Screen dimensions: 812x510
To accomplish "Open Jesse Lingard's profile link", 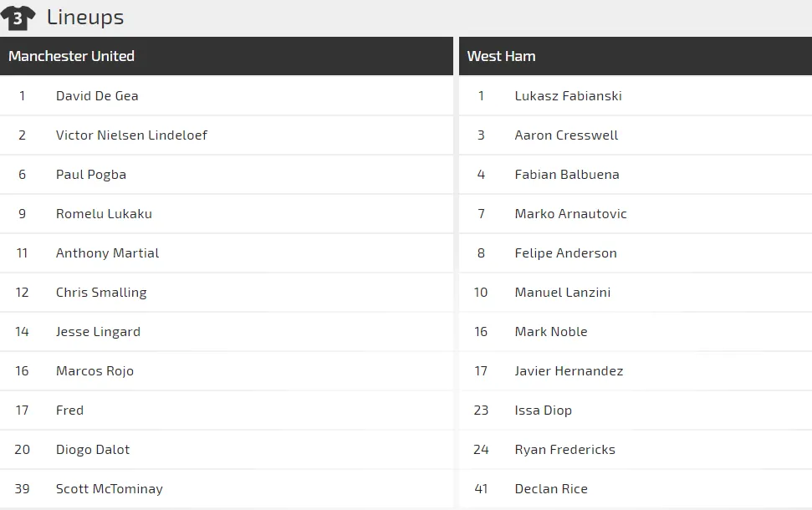I will click(98, 331).
